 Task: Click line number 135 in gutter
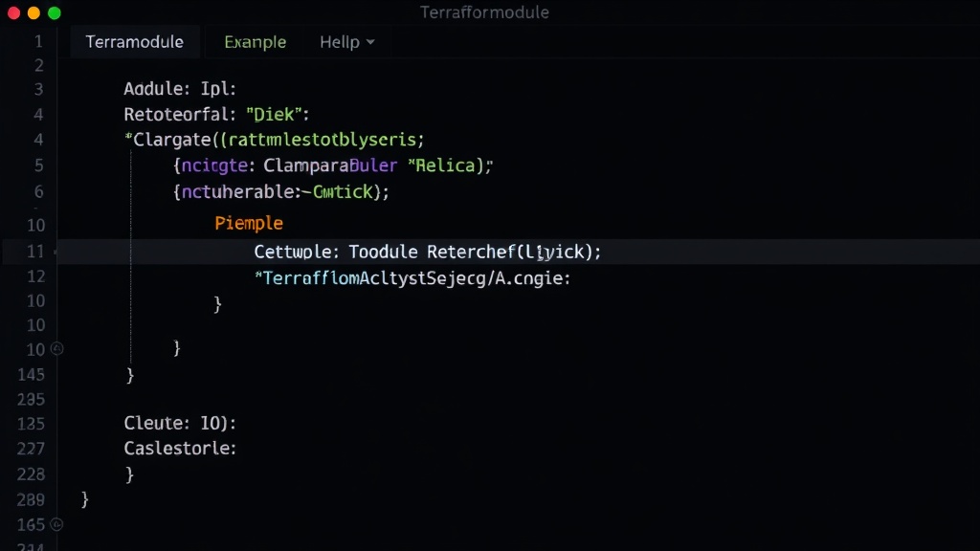pos(32,424)
